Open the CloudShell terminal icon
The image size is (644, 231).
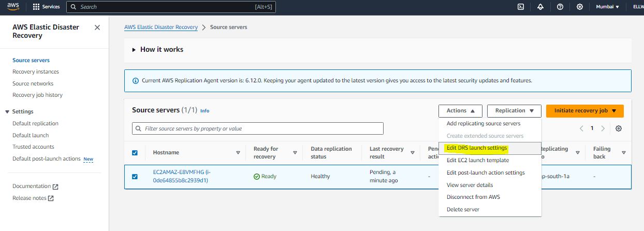pos(521,7)
